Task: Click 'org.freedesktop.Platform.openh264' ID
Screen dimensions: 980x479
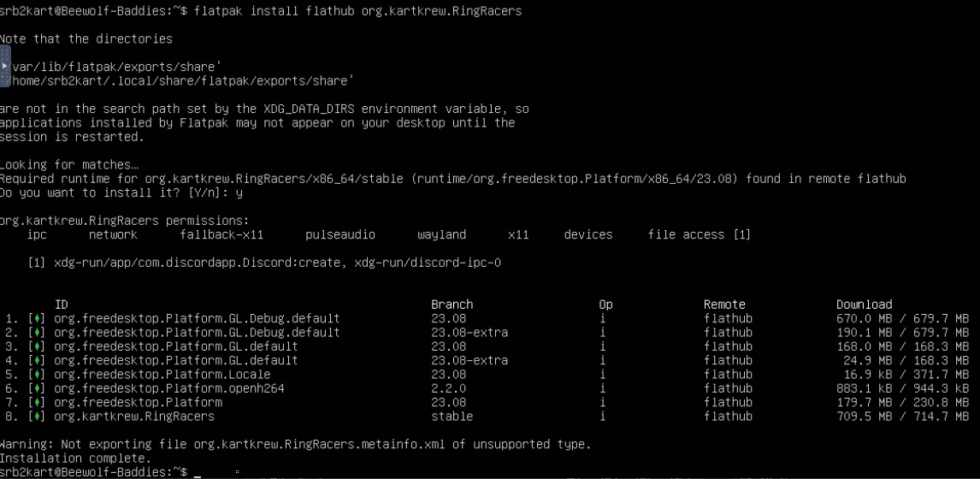Action: 169,388
